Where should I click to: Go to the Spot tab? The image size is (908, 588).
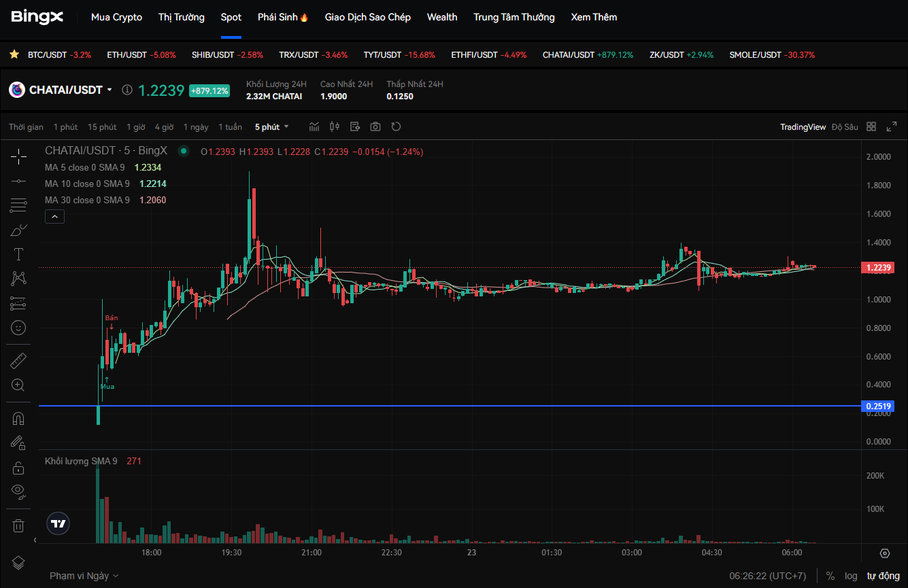(231, 17)
